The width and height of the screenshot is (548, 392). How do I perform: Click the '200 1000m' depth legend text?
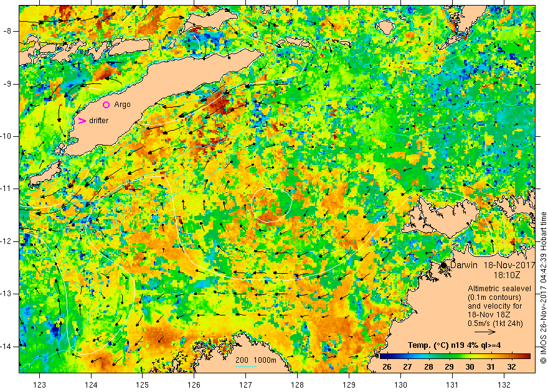click(x=256, y=360)
